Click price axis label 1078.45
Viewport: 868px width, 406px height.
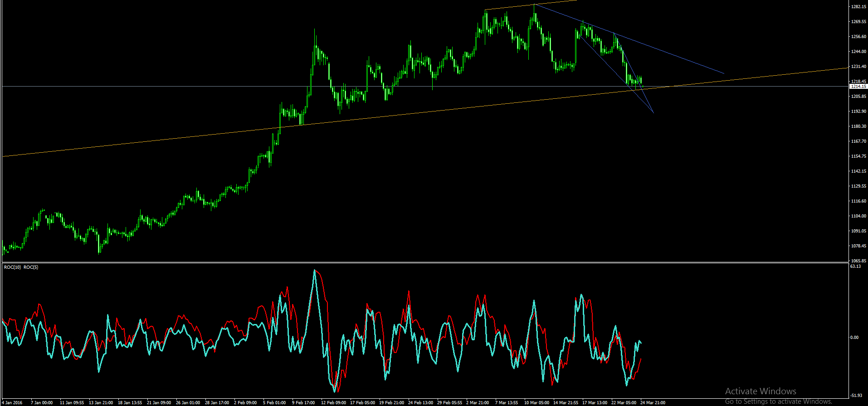point(858,246)
